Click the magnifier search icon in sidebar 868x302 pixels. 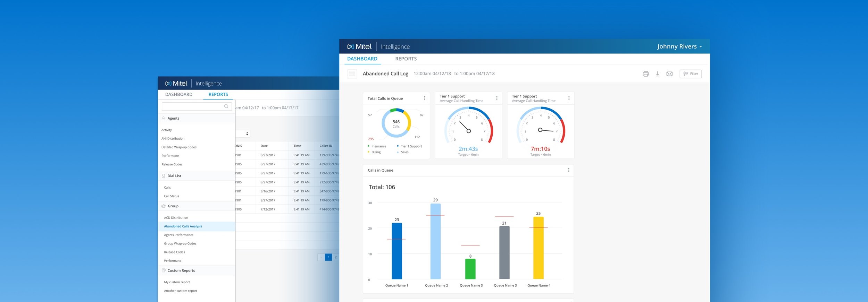tap(226, 106)
